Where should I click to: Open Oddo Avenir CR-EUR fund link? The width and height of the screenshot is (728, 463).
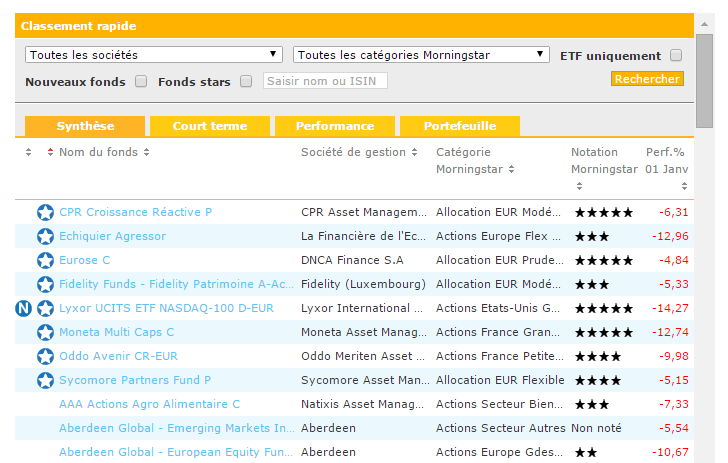point(118,356)
